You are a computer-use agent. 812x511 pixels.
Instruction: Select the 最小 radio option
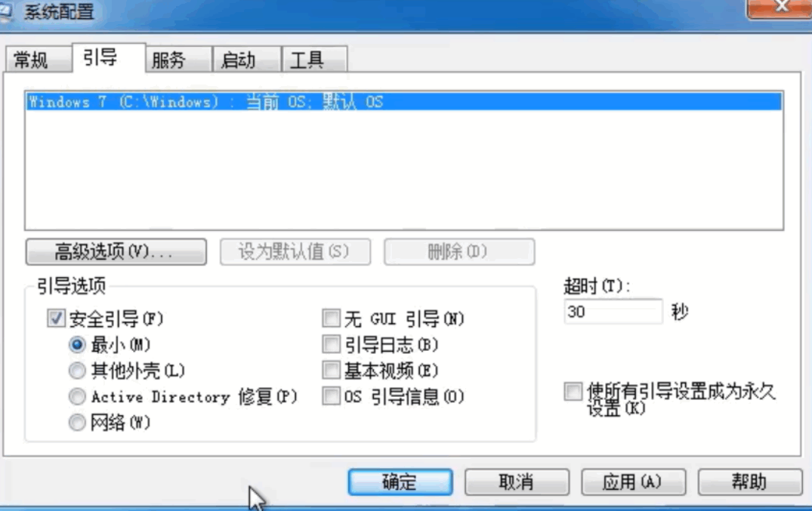point(77,345)
